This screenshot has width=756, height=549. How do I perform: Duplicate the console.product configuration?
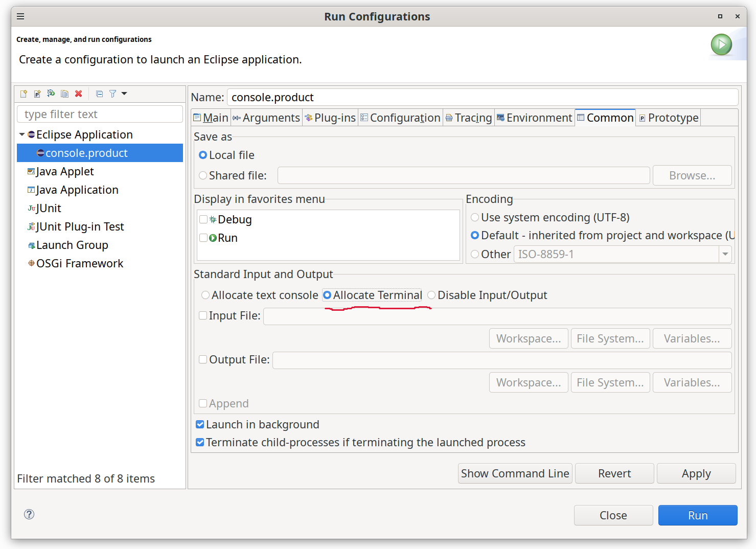[x=64, y=94]
